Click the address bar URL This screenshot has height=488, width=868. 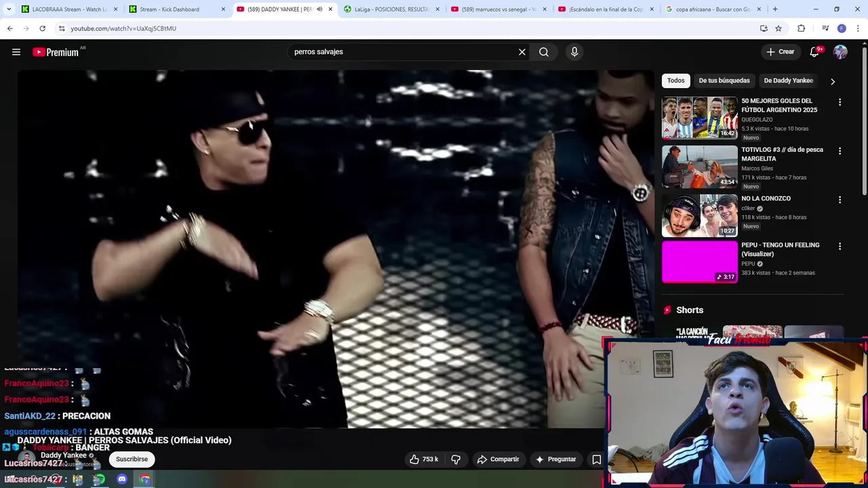[123, 28]
